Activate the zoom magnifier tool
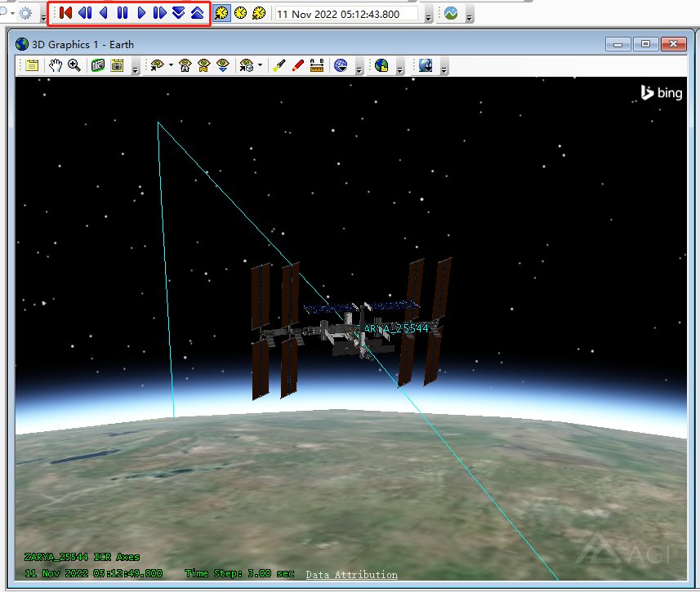700x592 pixels. (x=74, y=66)
